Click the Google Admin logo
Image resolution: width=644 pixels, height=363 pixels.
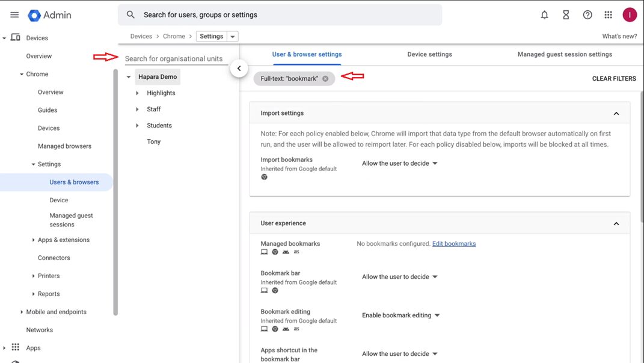(49, 15)
